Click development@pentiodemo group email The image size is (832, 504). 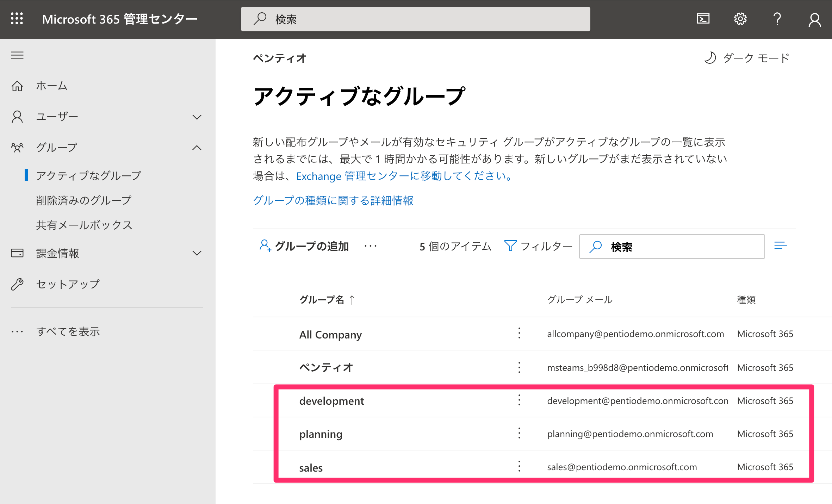[x=637, y=401]
